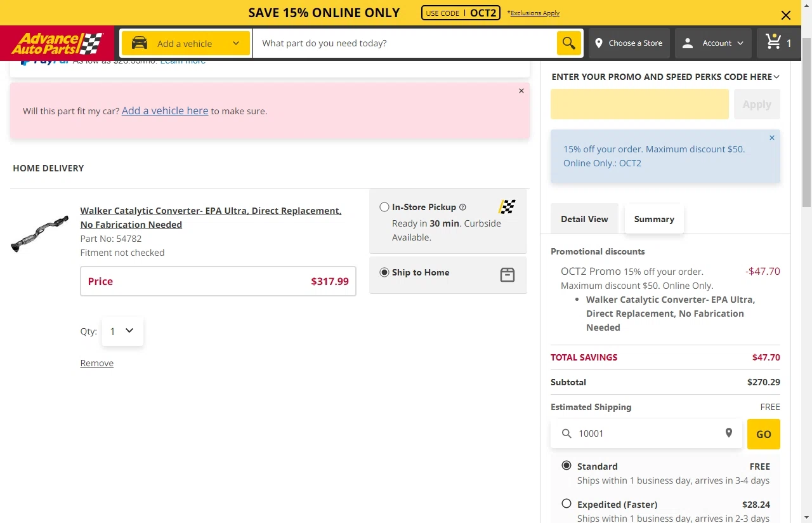Click Part No: 54782 text
812x523 pixels.
click(111, 239)
